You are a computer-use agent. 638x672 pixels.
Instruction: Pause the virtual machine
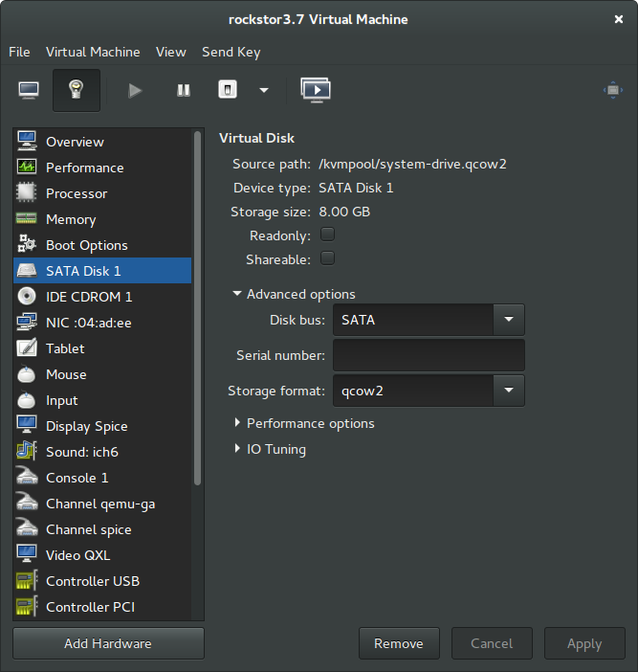point(183,90)
